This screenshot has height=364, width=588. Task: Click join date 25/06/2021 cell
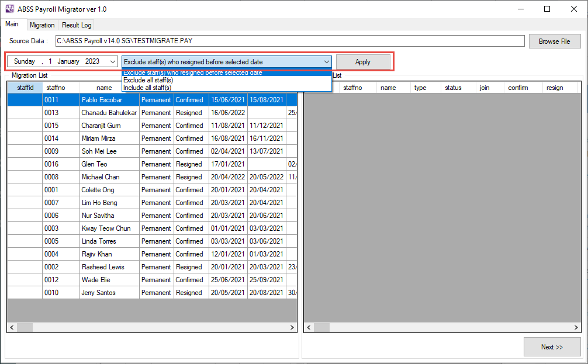[x=228, y=280]
